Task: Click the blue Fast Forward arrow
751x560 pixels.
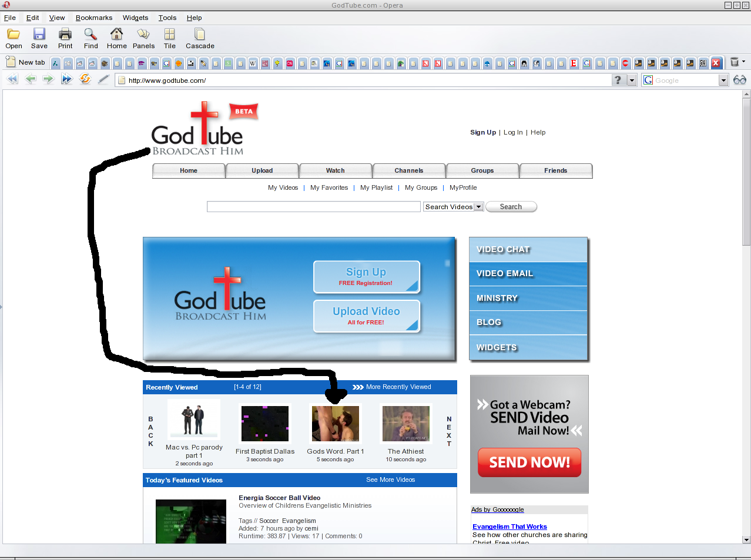Action: pyautogui.click(x=66, y=79)
